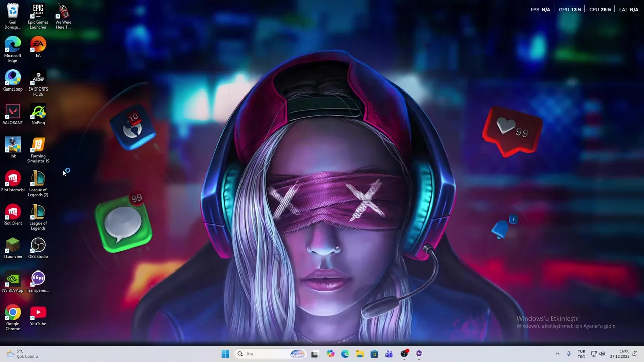Click the CPU 26% overlay readout

pyautogui.click(x=600, y=10)
